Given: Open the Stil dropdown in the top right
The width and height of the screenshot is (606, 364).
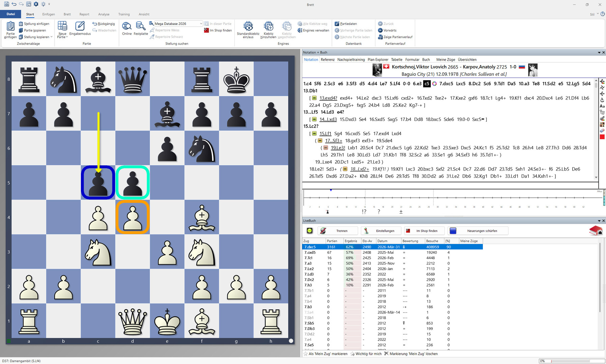Looking at the screenshot, I should (594, 14).
